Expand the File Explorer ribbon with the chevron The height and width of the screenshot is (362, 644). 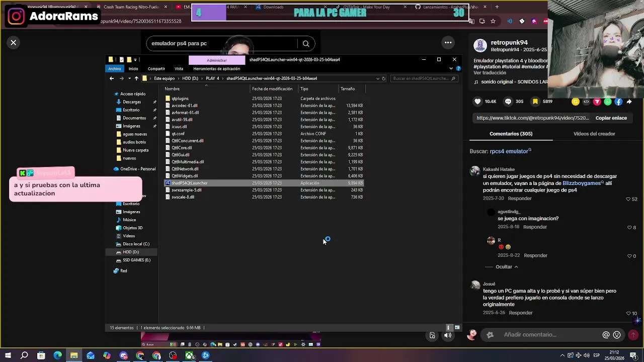(452, 68)
